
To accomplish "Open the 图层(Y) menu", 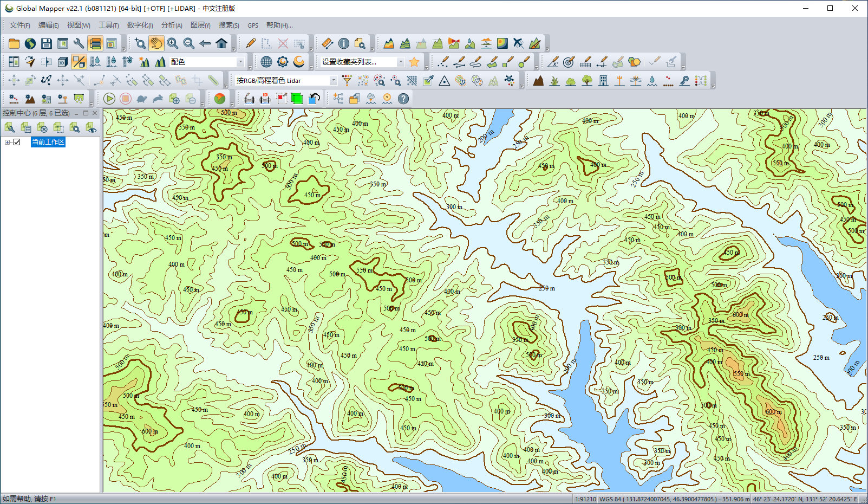I will pyautogui.click(x=200, y=25).
